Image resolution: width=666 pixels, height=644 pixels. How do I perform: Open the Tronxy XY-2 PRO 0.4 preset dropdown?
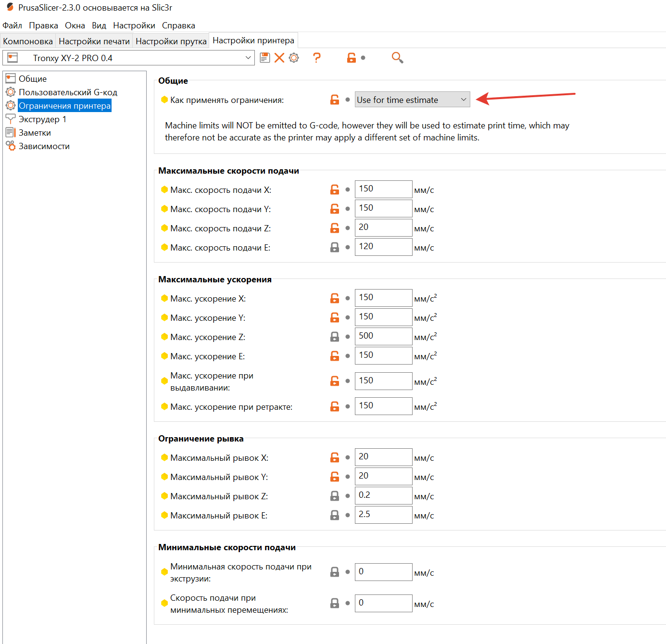coord(128,58)
